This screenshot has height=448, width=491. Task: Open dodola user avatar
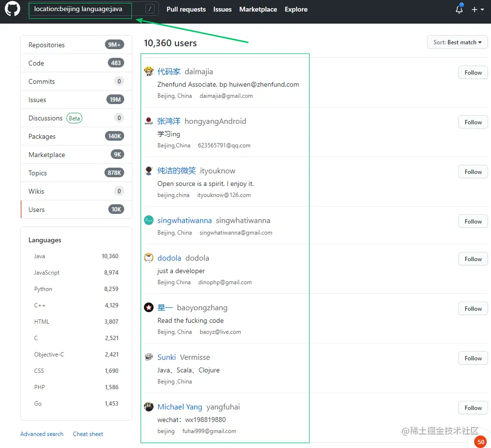coord(149,258)
